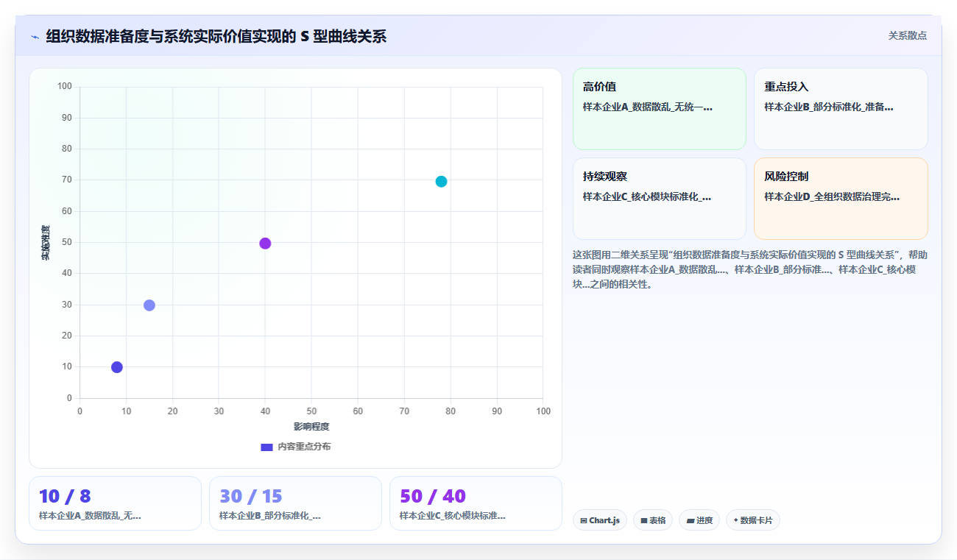This screenshot has width=957, height=560.
Task: Click the 内容重点分布 legend label
Action: (x=304, y=447)
